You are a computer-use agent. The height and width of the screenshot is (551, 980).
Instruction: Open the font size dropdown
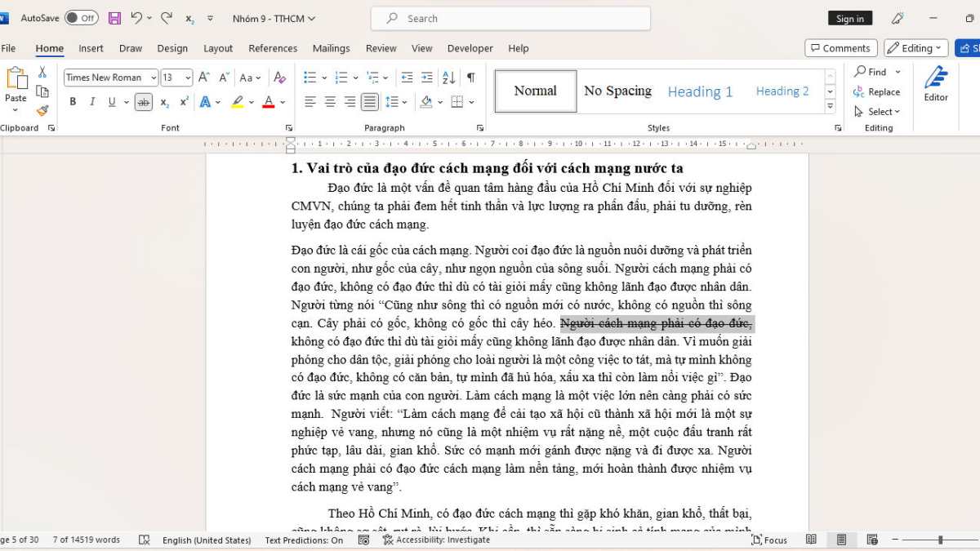189,77
